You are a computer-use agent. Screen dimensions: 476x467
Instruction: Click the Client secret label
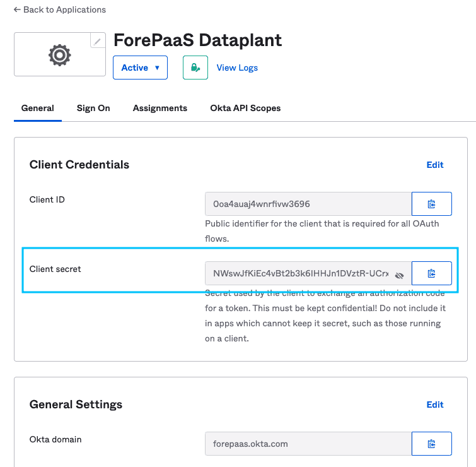click(55, 269)
